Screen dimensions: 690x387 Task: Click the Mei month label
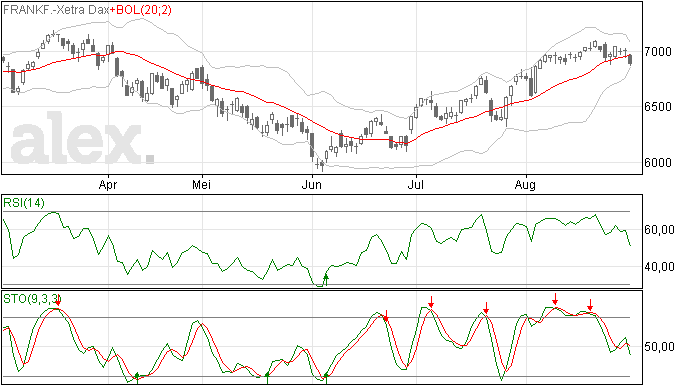[x=202, y=184]
